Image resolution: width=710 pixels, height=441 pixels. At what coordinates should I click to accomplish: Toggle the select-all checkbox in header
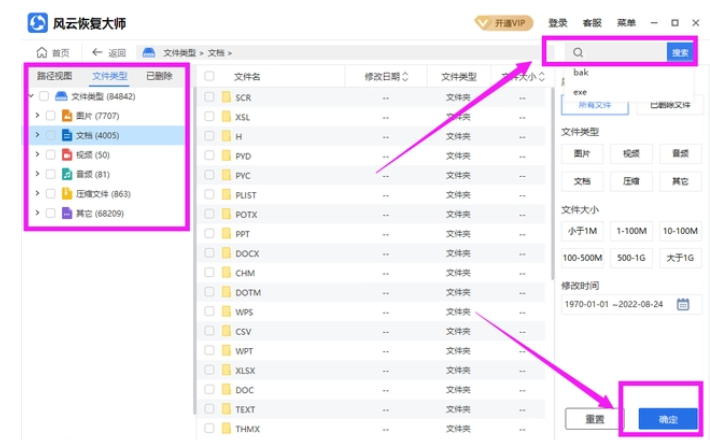(x=210, y=76)
